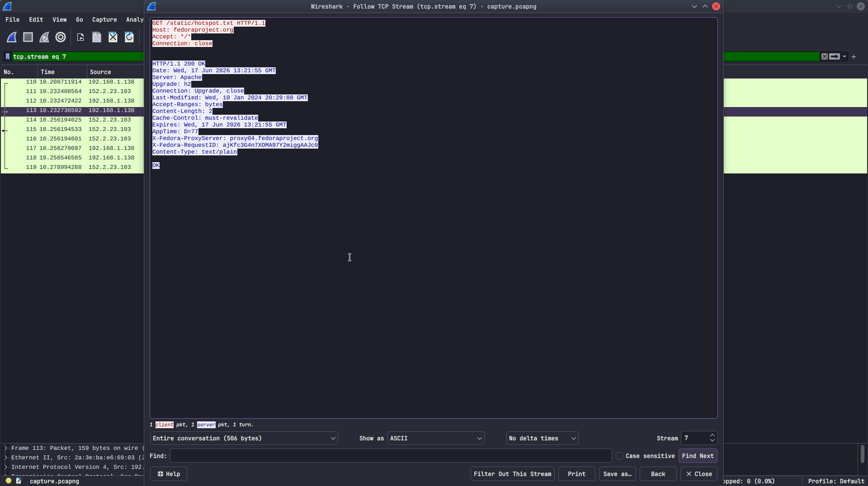Click the stop capture square icon

pos(28,37)
